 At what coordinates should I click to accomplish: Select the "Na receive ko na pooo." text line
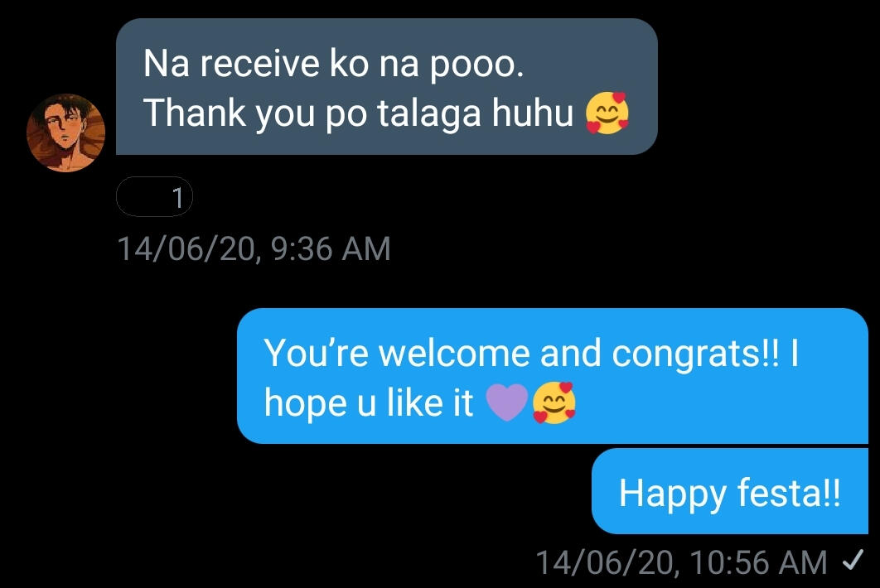coord(333,64)
